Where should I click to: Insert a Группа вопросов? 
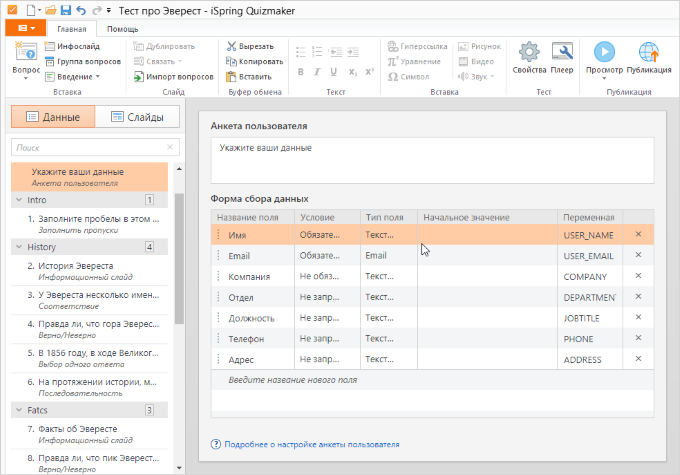click(83, 62)
